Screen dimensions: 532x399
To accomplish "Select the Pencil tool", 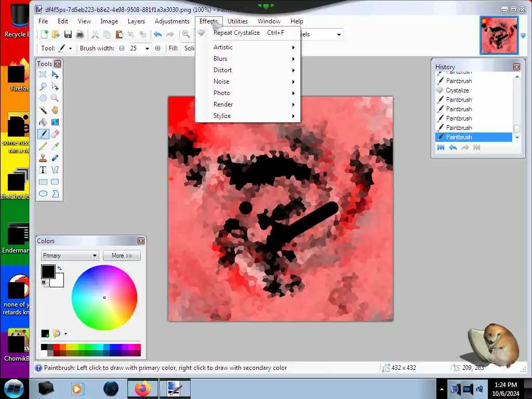I will [43, 146].
